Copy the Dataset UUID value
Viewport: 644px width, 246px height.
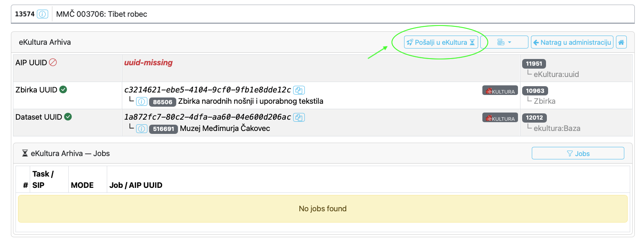point(299,118)
